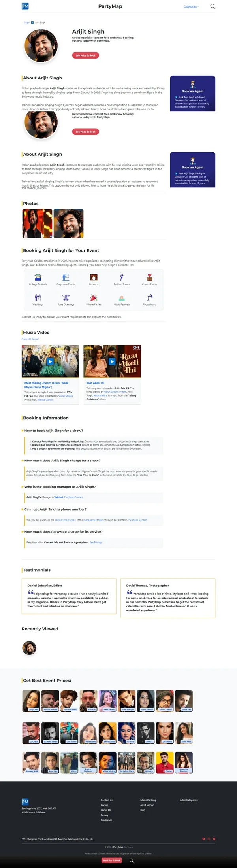The image size is (237, 868).
Task: Open the Disclaimer footer link
Action: pyautogui.click(x=106, y=820)
